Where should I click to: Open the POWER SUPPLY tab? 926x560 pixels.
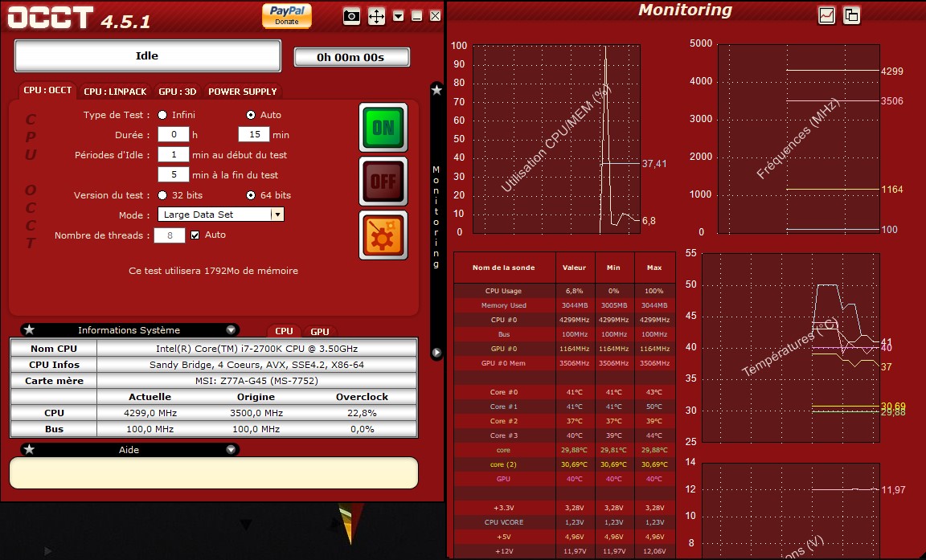tap(242, 92)
